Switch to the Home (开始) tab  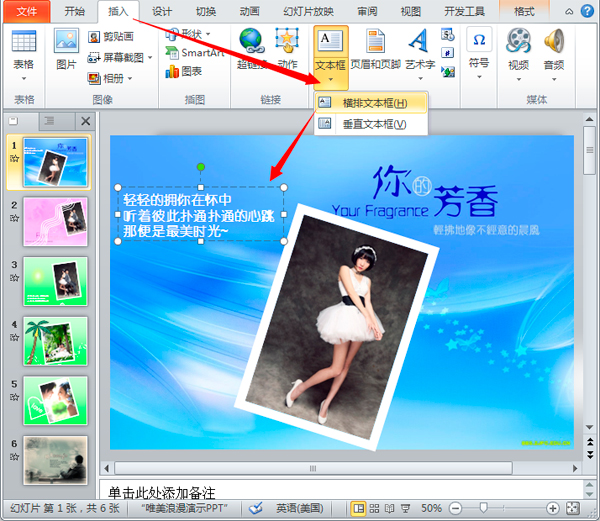point(74,11)
